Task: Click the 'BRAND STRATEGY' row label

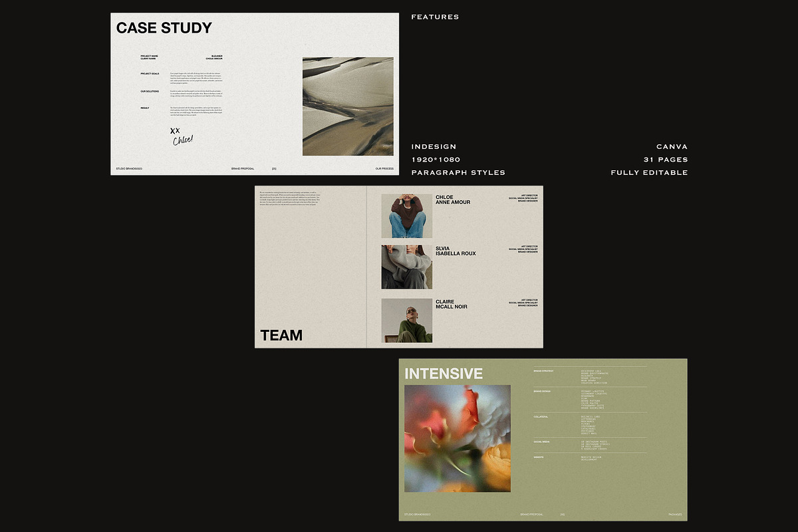Action: 543,370
